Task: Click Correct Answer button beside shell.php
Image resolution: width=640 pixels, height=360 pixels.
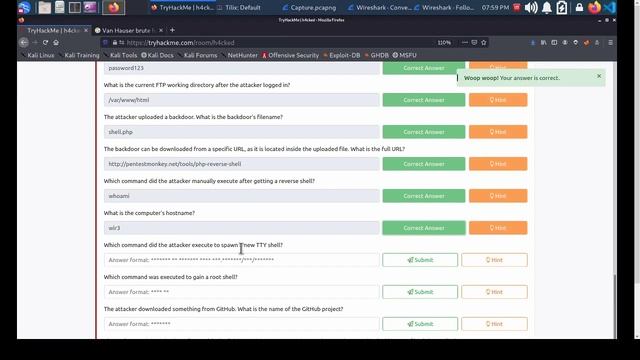Action: [424, 132]
